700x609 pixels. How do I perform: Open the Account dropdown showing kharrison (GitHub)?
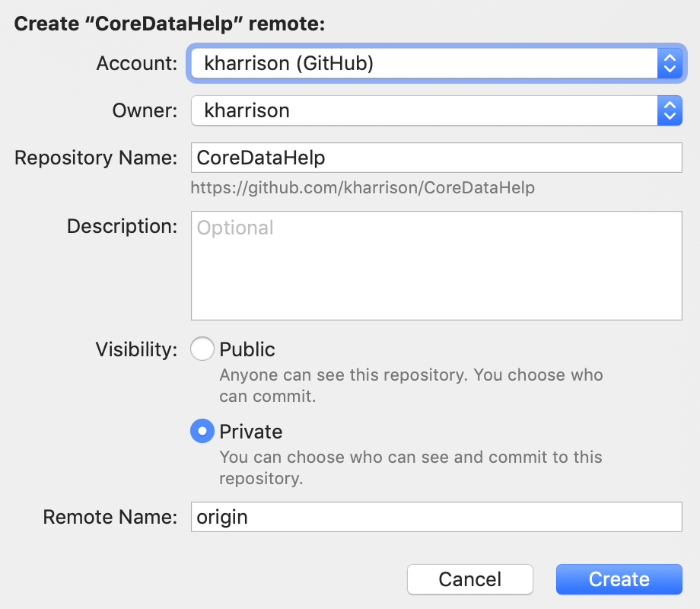pyautogui.click(x=423, y=64)
